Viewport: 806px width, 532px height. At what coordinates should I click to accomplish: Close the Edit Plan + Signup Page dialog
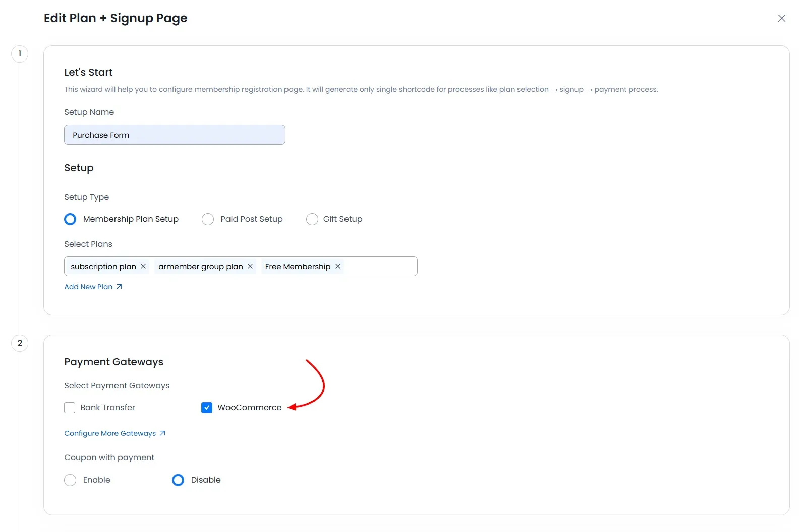[x=782, y=18]
